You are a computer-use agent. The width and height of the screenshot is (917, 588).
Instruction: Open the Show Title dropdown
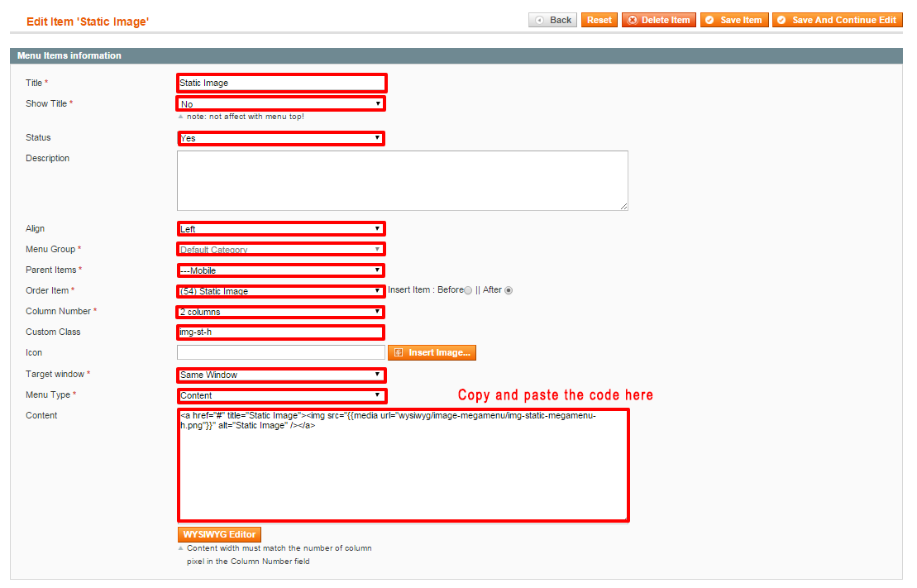click(280, 104)
